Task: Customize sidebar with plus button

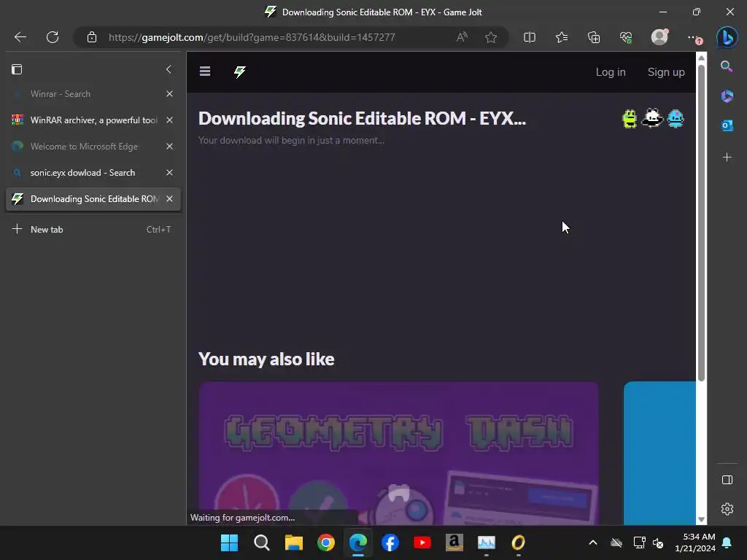Action: (727, 157)
